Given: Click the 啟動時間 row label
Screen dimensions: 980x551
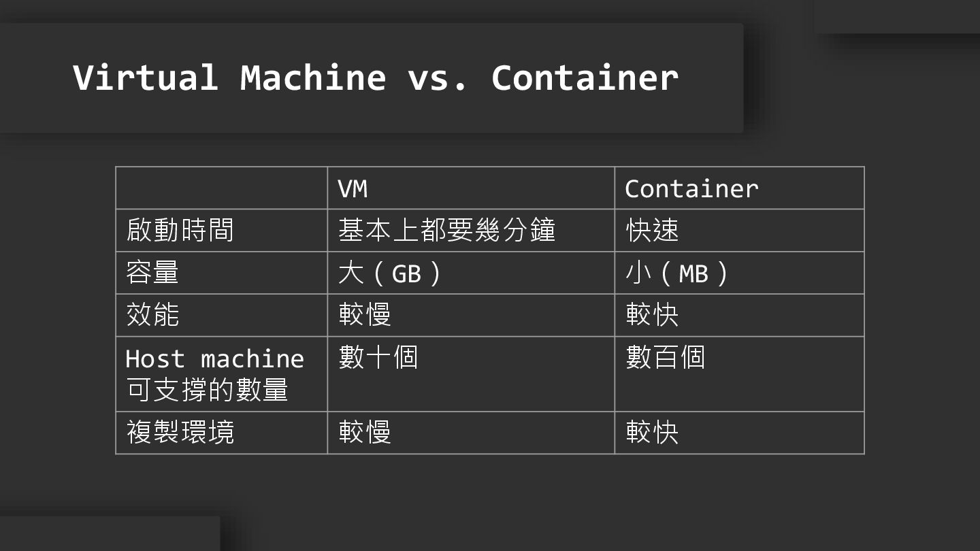Looking at the screenshot, I should click(180, 231).
